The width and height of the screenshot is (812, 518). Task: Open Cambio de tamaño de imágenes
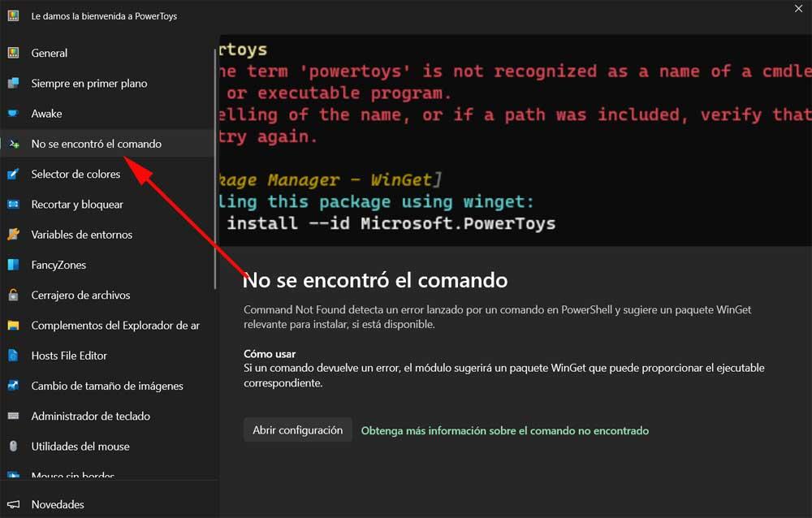[x=108, y=386]
